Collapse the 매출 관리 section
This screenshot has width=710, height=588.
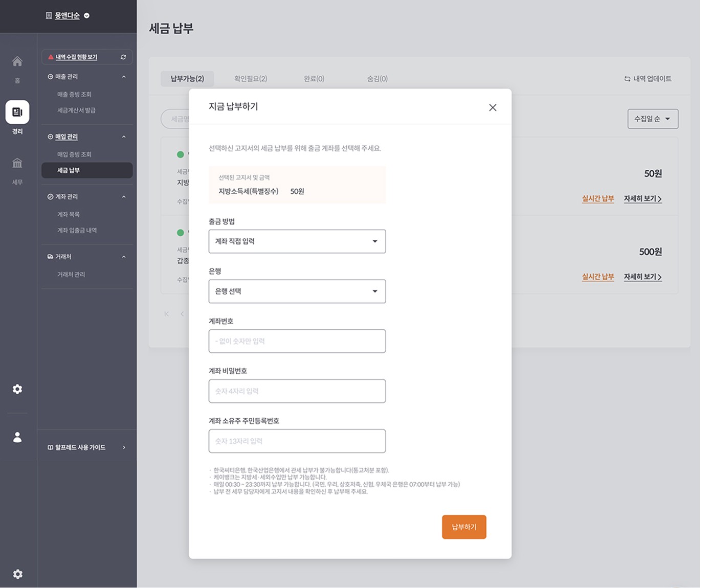123,76
